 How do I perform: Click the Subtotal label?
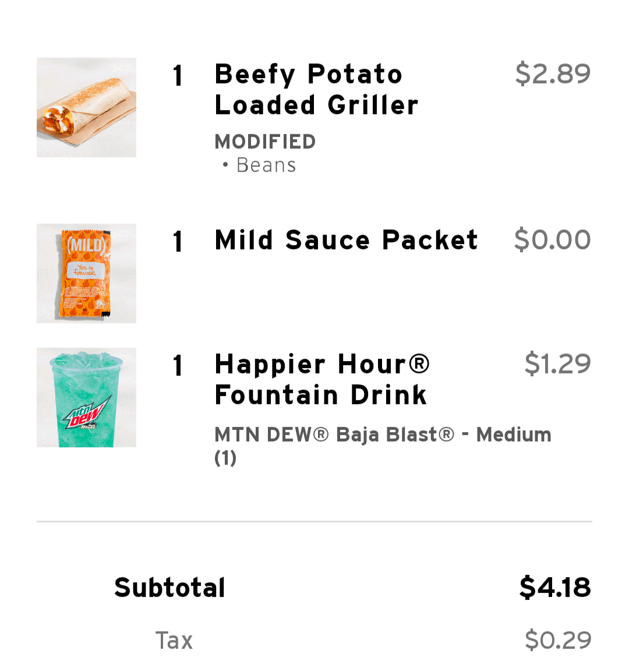click(x=169, y=588)
